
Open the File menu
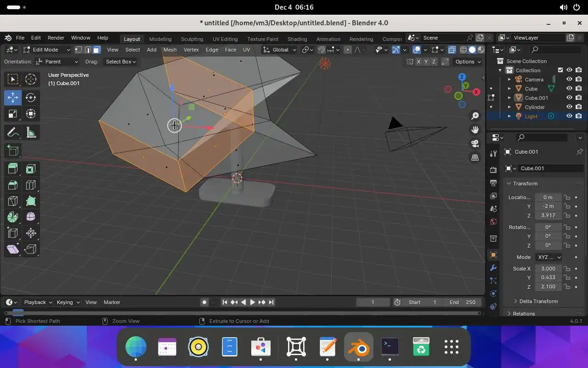(x=20, y=38)
